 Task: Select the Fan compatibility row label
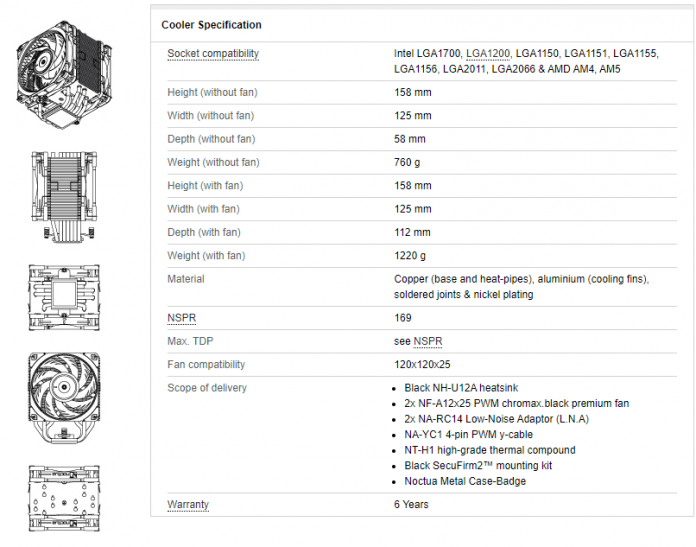tap(206, 364)
